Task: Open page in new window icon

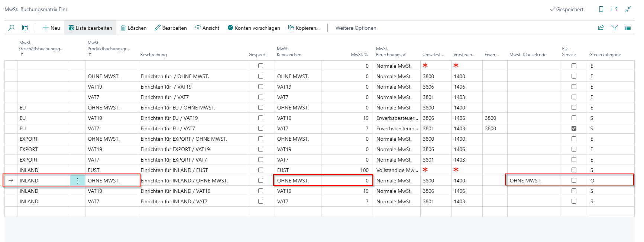Action: pos(614,10)
